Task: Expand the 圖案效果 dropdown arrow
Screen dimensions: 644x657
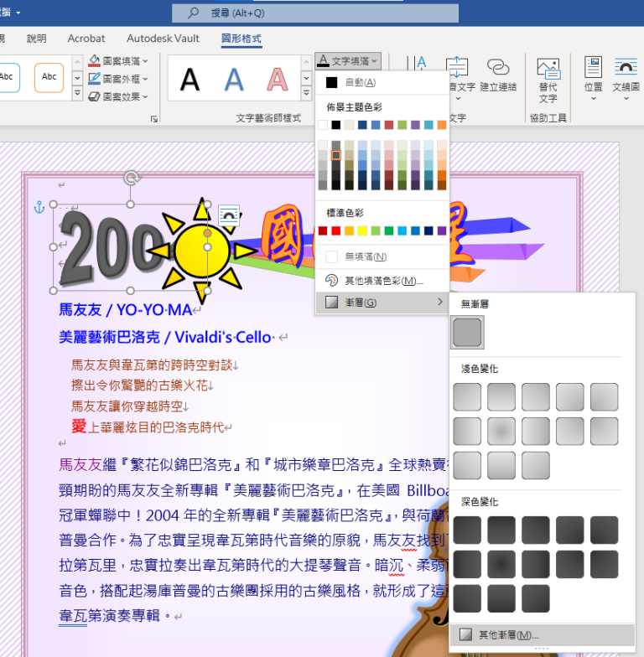Action: [x=145, y=97]
